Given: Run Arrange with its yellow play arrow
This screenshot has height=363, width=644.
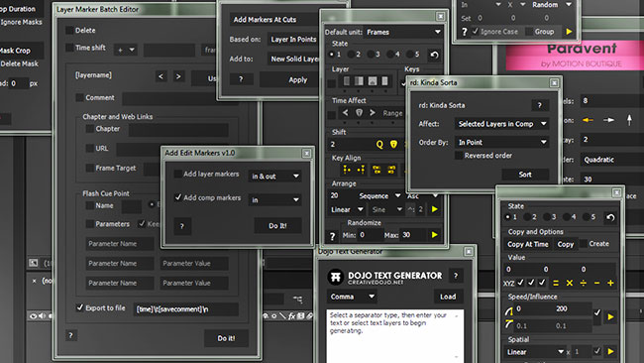Looking at the screenshot, I should [x=435, y=209].
